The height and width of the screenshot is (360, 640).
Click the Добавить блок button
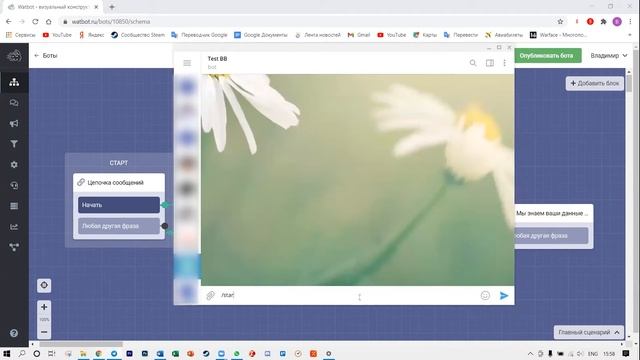click(x=595, y=83)
